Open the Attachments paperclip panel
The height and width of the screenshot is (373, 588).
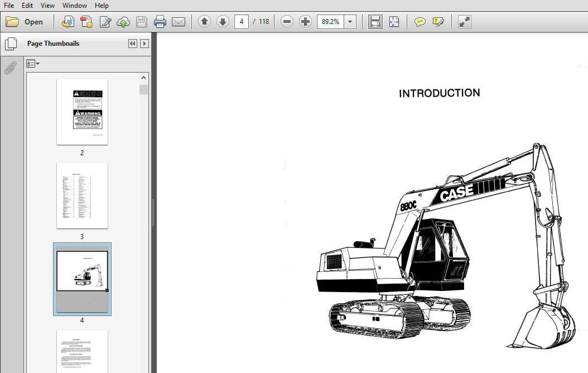click(11, 68)
